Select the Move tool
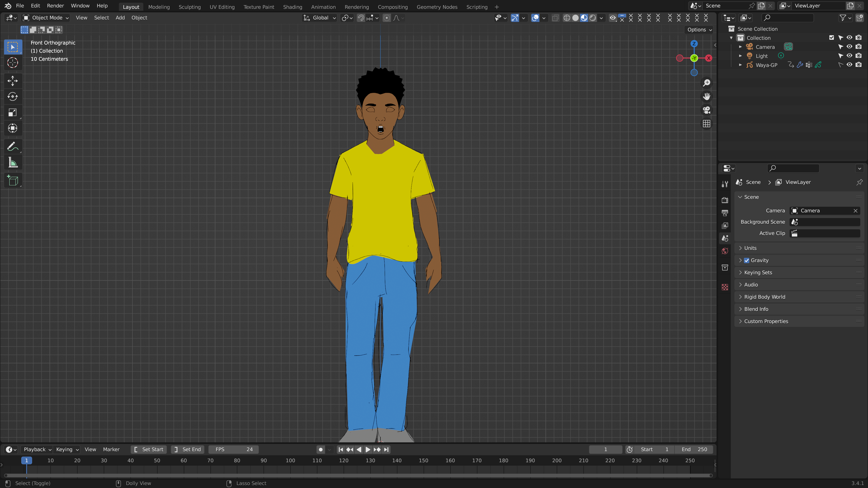This screenshot has height=488, width=868. (12, 80)
